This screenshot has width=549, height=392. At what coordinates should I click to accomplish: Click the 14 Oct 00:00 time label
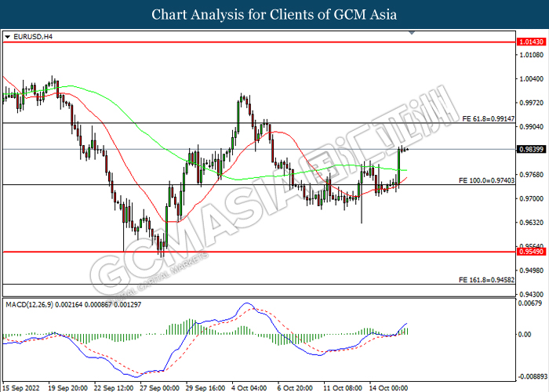[389, 388]
